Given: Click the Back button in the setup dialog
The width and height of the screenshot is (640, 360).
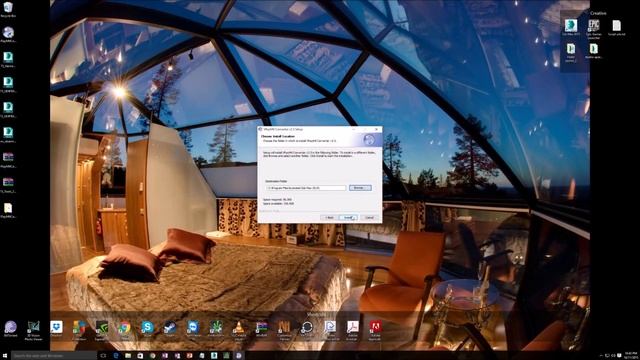Looking at the screenshot, I should [x=329, y=218].
